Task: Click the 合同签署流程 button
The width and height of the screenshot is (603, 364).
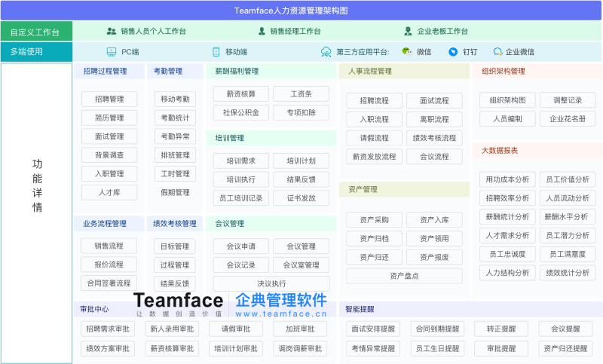Action: [x=109, y=283]
